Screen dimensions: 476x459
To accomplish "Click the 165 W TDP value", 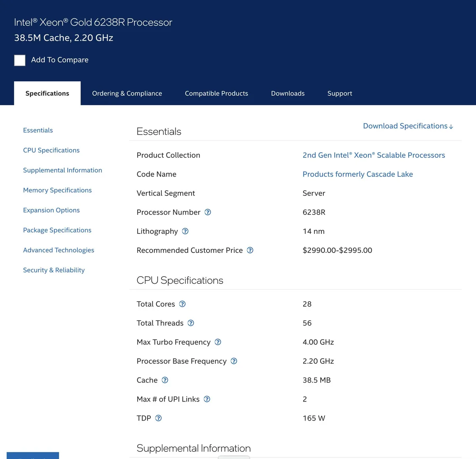I will pos(314,418).
